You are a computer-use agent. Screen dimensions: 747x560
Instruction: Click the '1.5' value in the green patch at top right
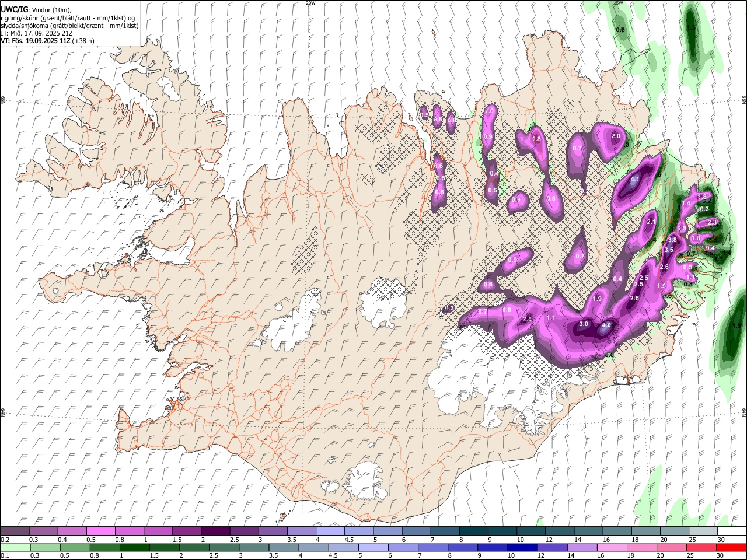click(692, 27)
